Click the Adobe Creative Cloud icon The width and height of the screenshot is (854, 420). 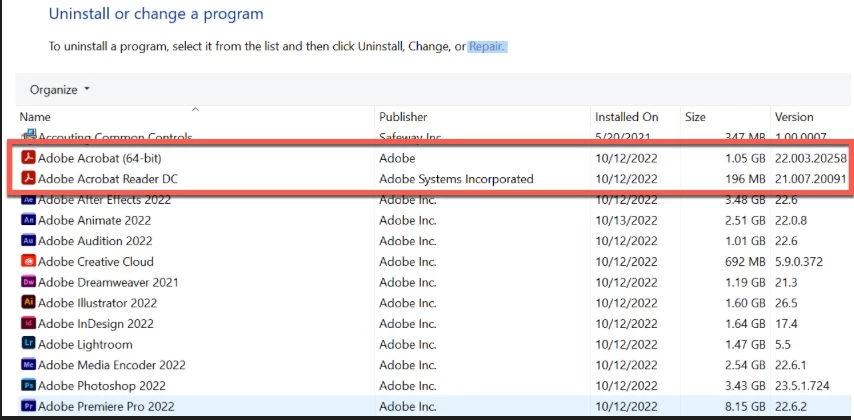point(28,261)
